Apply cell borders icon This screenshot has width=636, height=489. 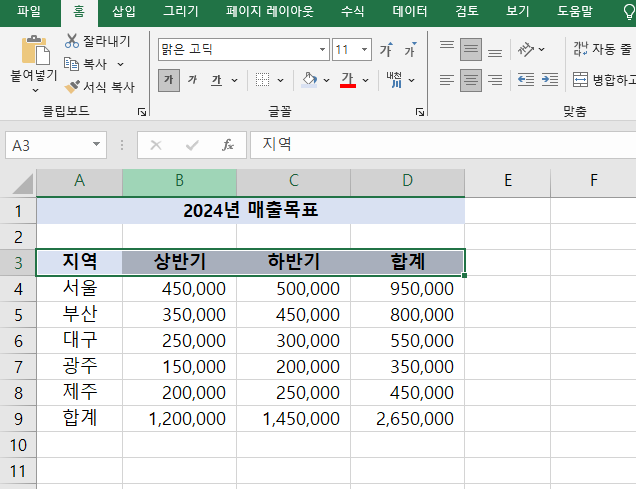pos(262,80)
